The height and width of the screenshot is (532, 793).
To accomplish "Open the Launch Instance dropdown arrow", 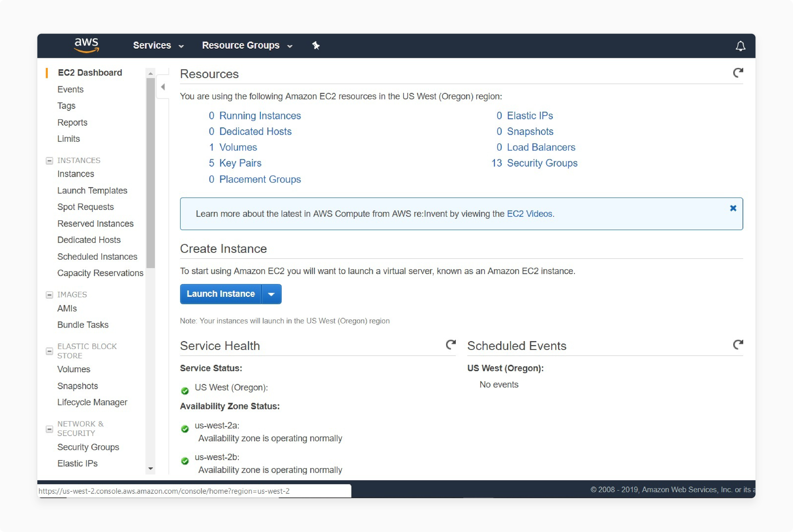I will (x=271, y=294).
